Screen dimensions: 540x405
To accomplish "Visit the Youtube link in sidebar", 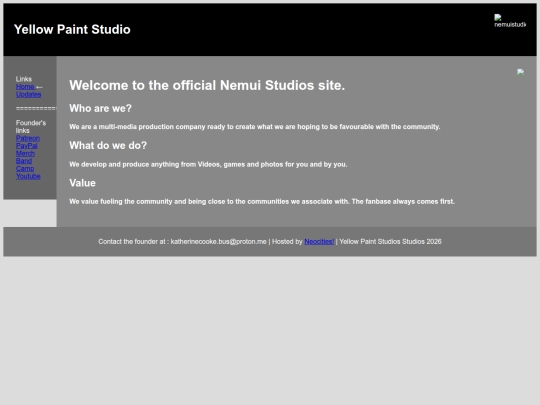I will (x=28, y=176).
